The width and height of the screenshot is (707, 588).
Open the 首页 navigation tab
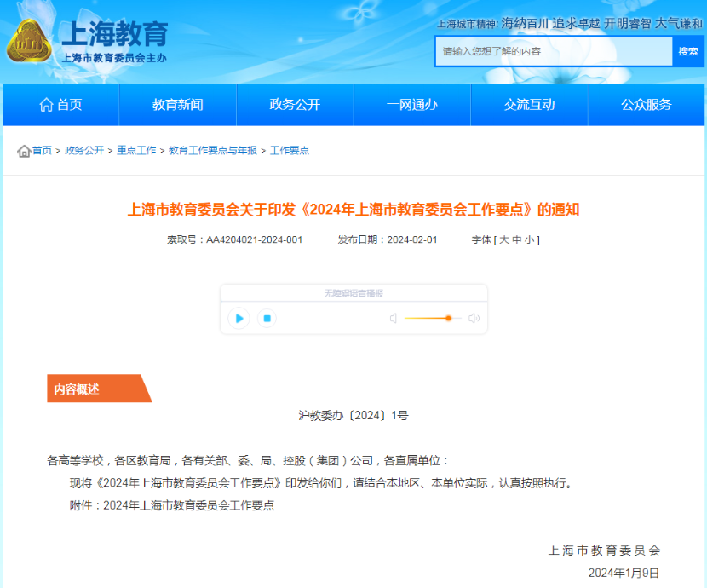(x=60, y=105)
